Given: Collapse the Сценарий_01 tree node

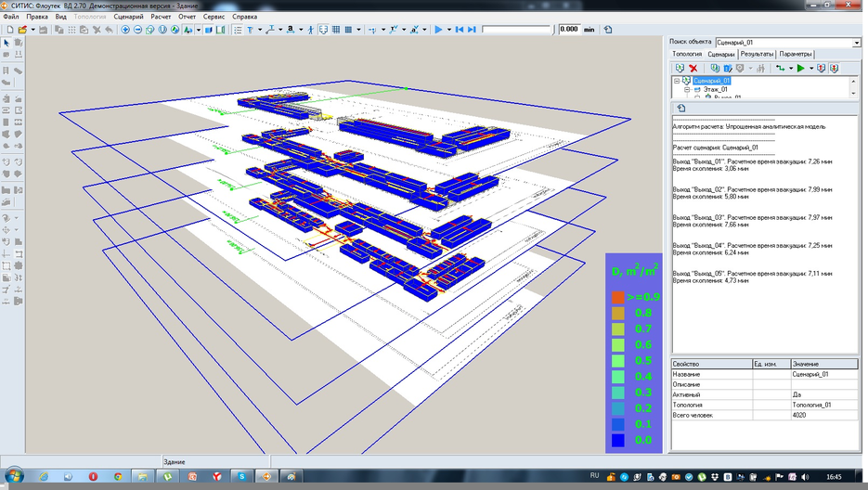Looking at the screenshot, I should (x=678, y=81).
